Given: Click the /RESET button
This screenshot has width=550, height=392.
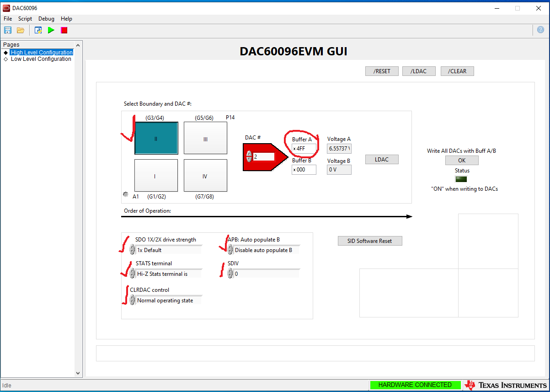Looking at the screenshot, I should point(382,71).
